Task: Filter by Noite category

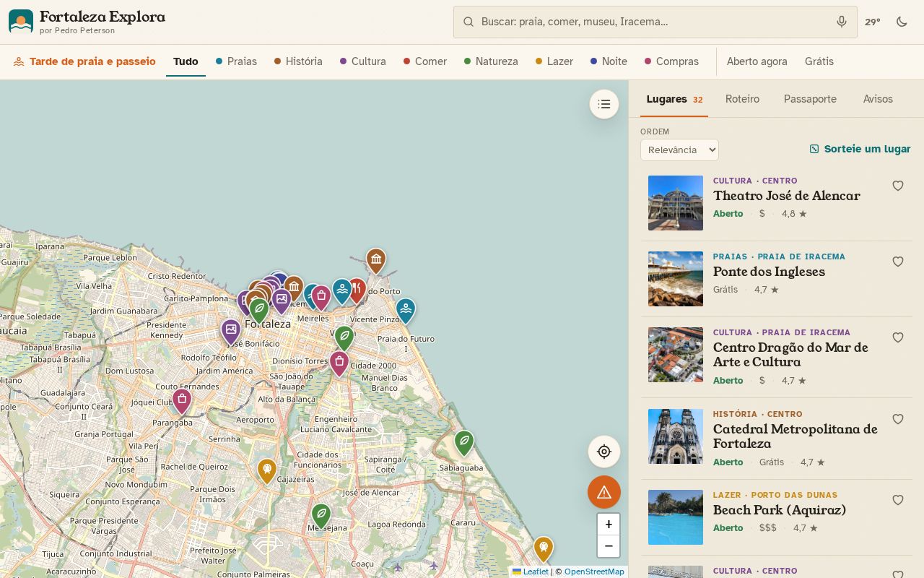Action: 609,61
